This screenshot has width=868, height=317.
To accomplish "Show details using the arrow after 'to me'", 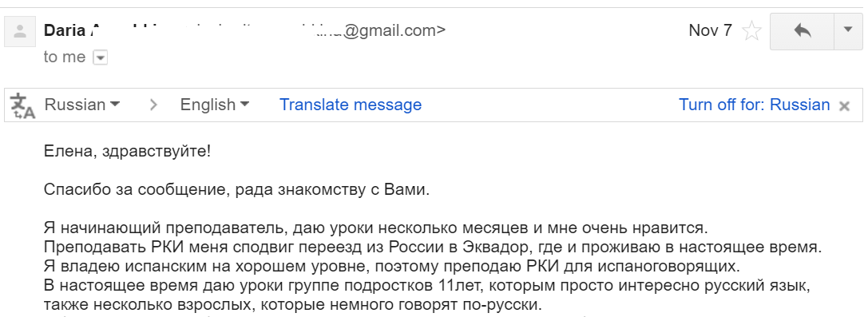I will 100,57.
